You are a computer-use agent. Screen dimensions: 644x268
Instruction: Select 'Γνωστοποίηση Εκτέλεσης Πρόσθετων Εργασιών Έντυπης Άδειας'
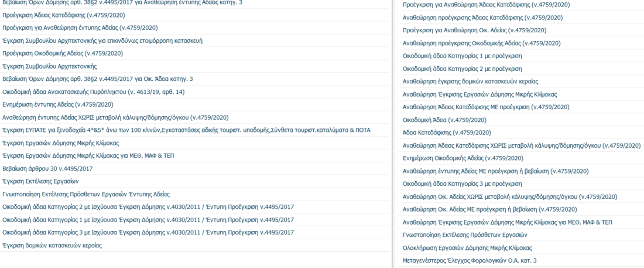tap(86, 194)
